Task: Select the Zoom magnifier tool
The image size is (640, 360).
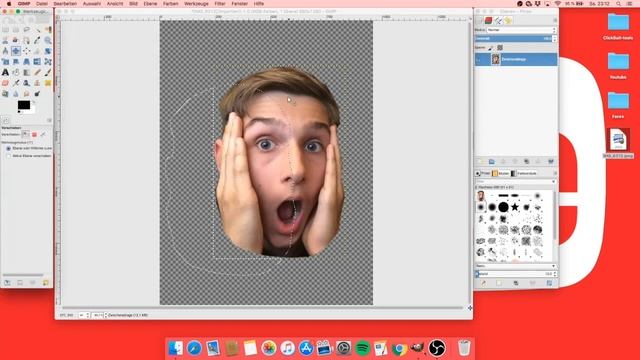Action: click(x=48, y=40)
